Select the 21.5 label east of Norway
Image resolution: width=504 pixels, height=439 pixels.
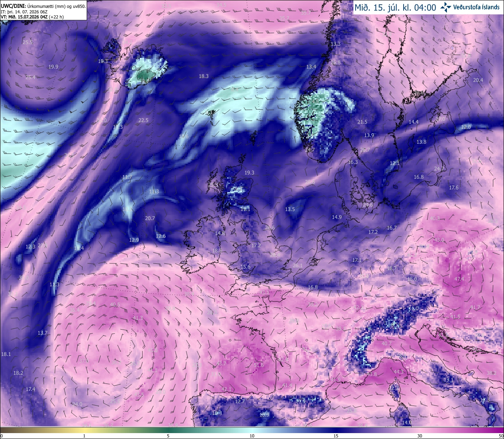coord(362,122)
